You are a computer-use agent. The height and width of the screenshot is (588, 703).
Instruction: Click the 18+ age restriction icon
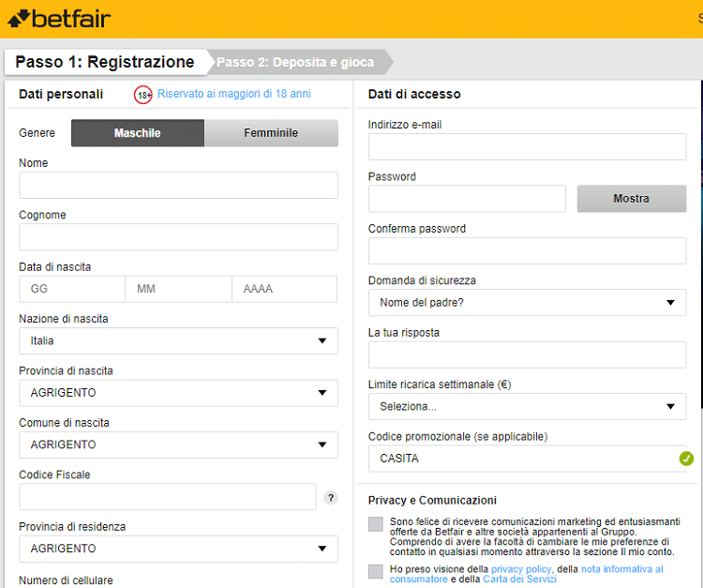coord(143,95)
